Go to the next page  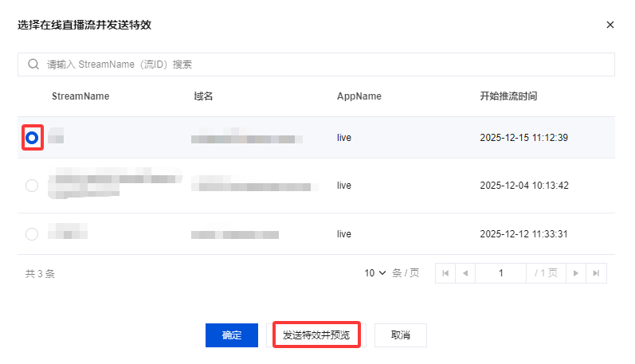(576, 273)
